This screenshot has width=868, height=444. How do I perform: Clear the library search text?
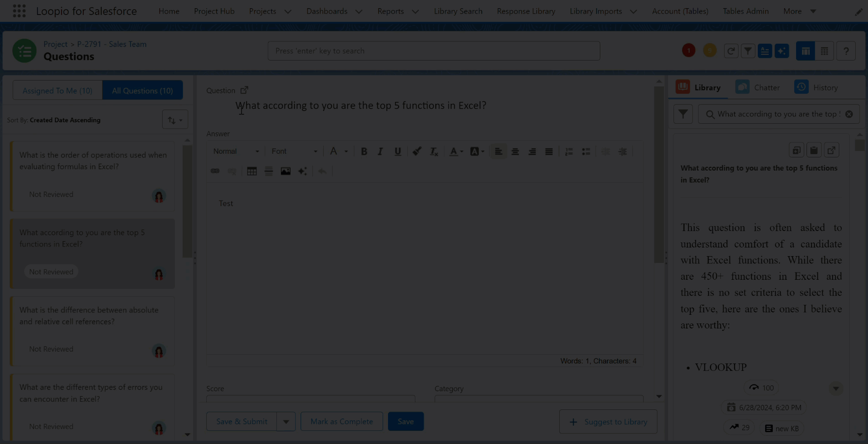(x=849, y=114)
